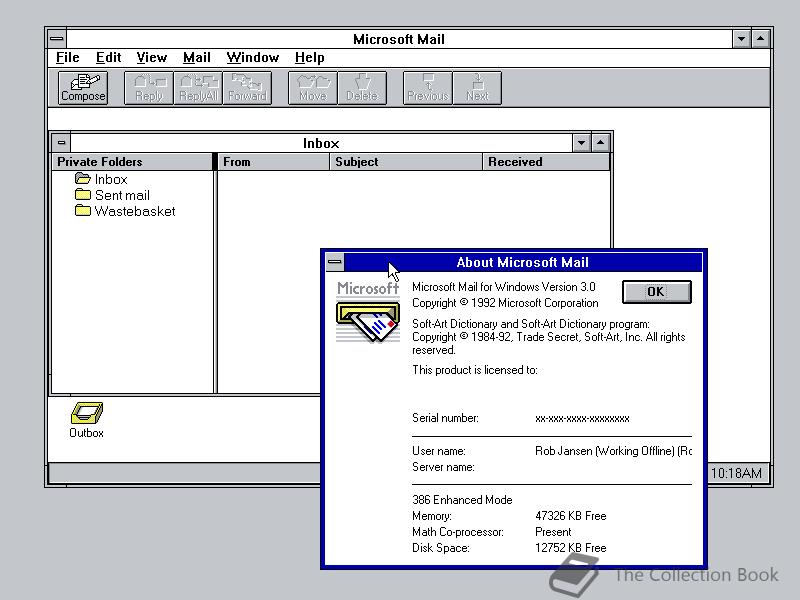Screen dimensions: 800x600
Task: Open the Outbox icon
Action: click(87, 419)
